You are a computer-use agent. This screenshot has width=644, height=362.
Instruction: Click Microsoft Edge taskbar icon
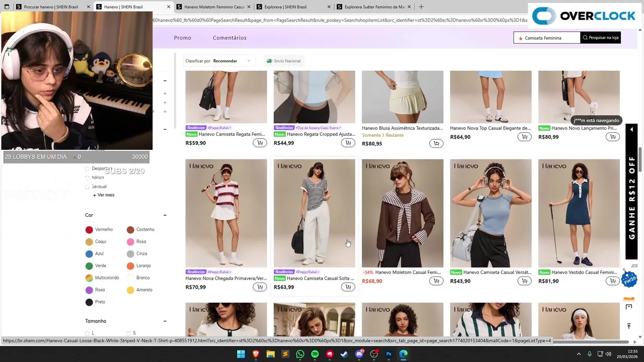pos(404,354)
